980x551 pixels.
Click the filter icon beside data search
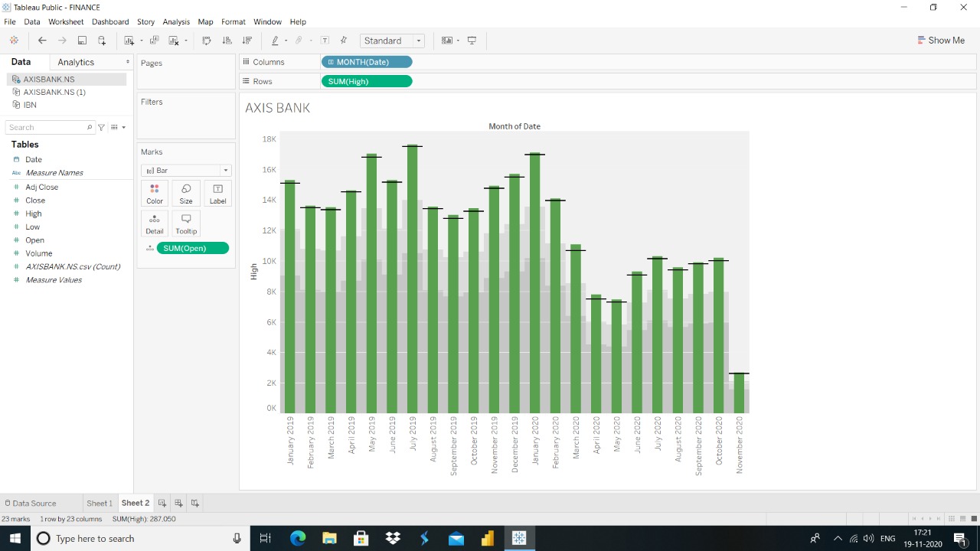click(101, 127)
